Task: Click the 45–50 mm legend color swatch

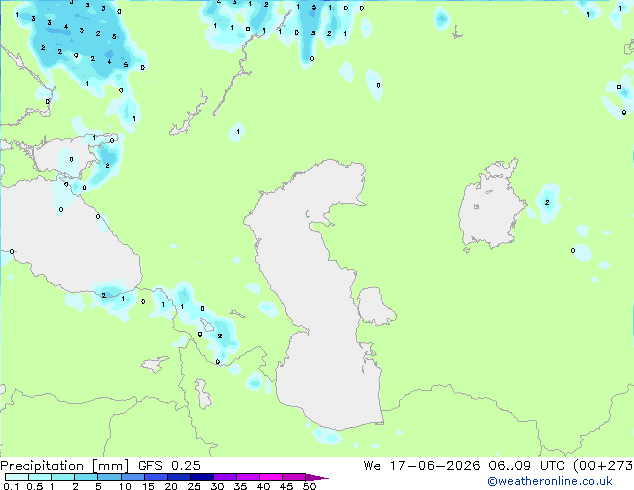Action: click(294, 477)
